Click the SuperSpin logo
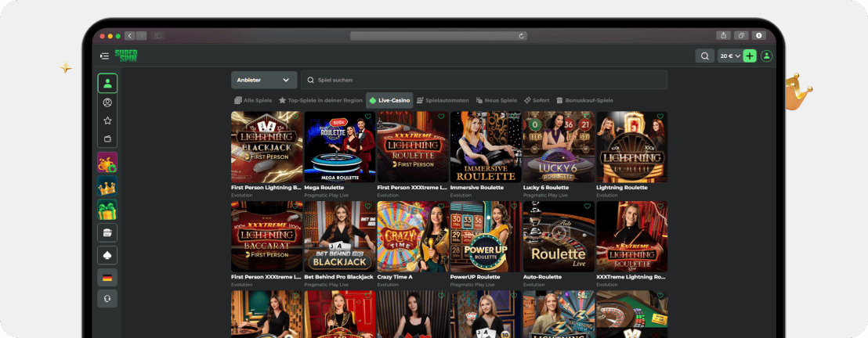 click(x=125, y=56)
